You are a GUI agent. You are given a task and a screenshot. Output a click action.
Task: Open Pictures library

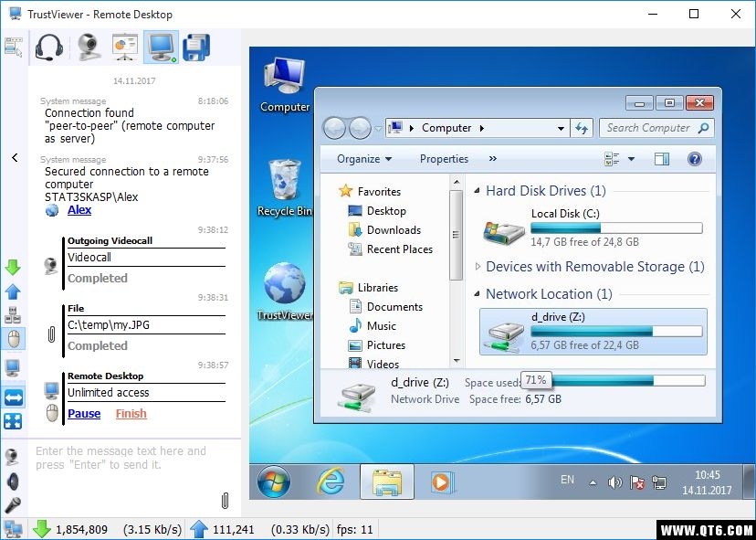tap(377, 345)
